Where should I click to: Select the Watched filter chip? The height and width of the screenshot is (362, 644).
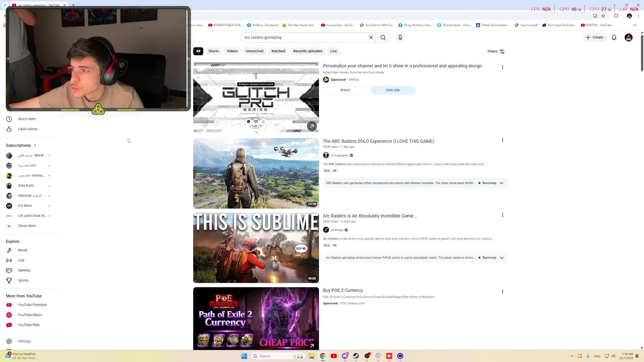click(x=278, y=51)
